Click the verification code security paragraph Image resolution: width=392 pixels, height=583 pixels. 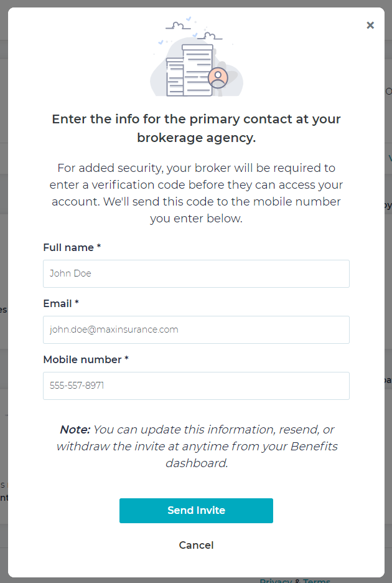196,193
